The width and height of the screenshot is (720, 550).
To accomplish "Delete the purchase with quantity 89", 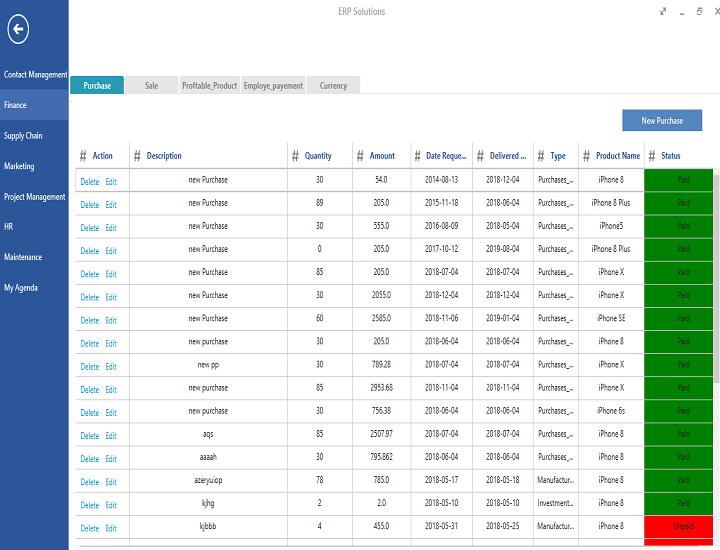I will click(90, 205).
